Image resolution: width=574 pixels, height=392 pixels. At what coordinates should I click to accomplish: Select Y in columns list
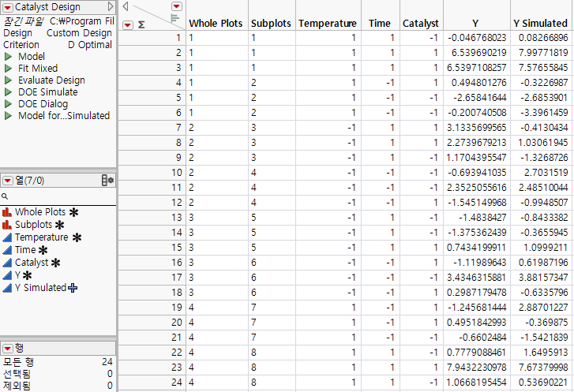(17, 275)
